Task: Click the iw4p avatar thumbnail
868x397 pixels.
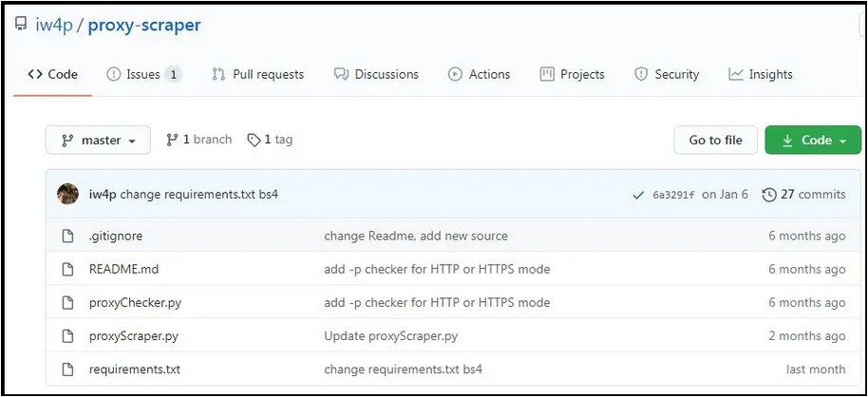Action: click(67, 194)
